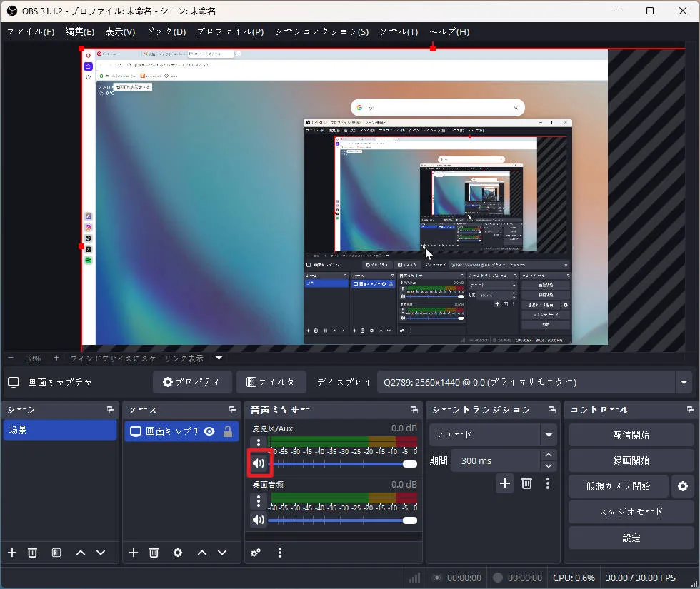The height and width of the screenshot is (589, 700).
Task: Float the コントロール dock panel
Action: (x=690, y=410)
